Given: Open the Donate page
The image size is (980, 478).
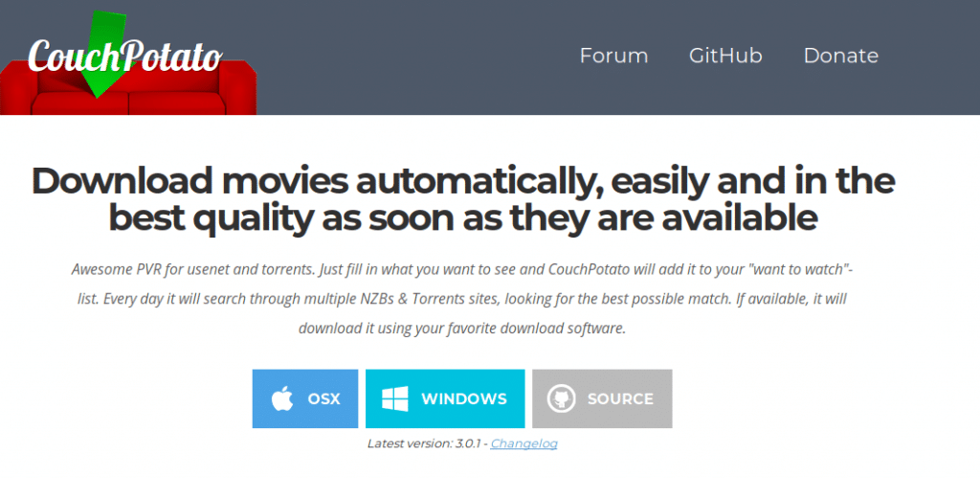Looking at the screenshot, I should point(840,56).
